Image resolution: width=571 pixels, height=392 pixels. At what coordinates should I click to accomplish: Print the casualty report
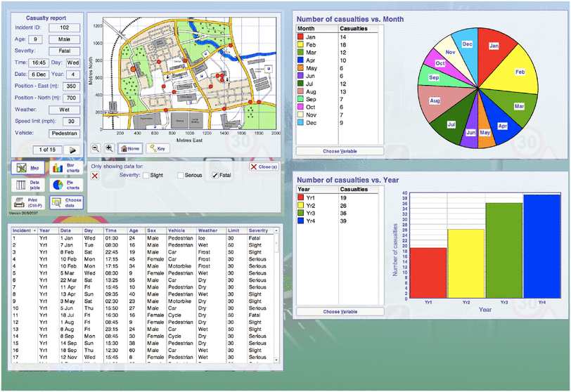pyautogui.click(x=28, y=202)
